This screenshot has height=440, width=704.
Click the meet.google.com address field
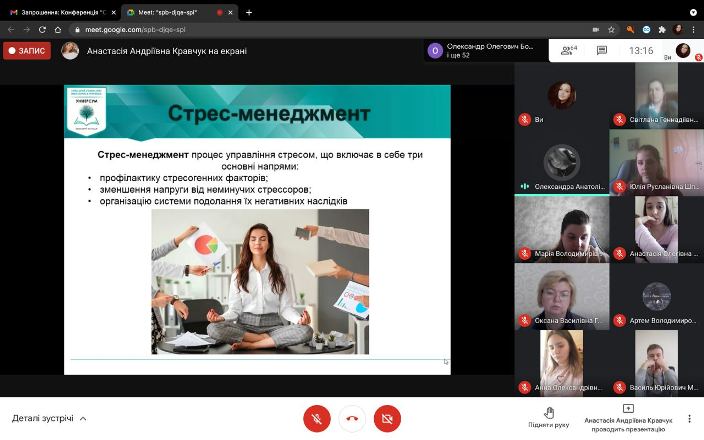point(330,30)
